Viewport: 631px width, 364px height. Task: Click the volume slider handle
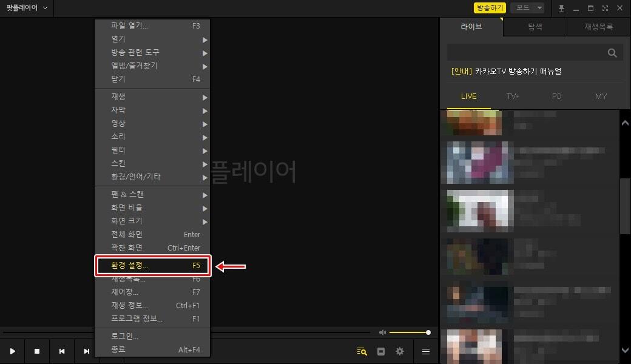tap(428, 332)
